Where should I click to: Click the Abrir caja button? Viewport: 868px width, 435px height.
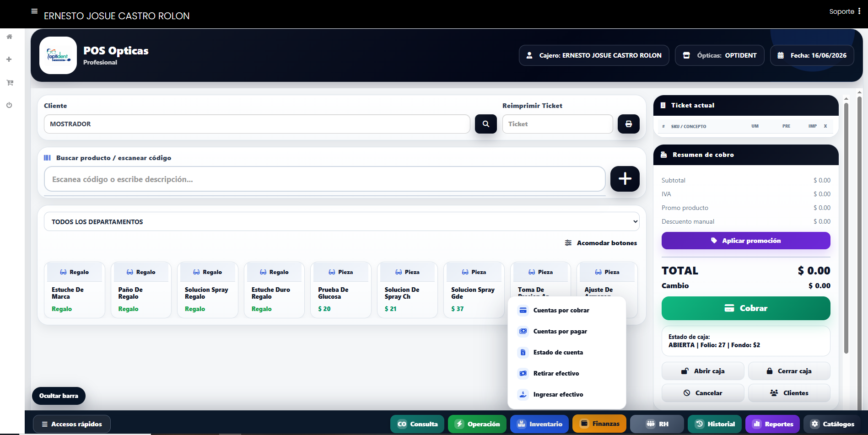click(703, 371)
